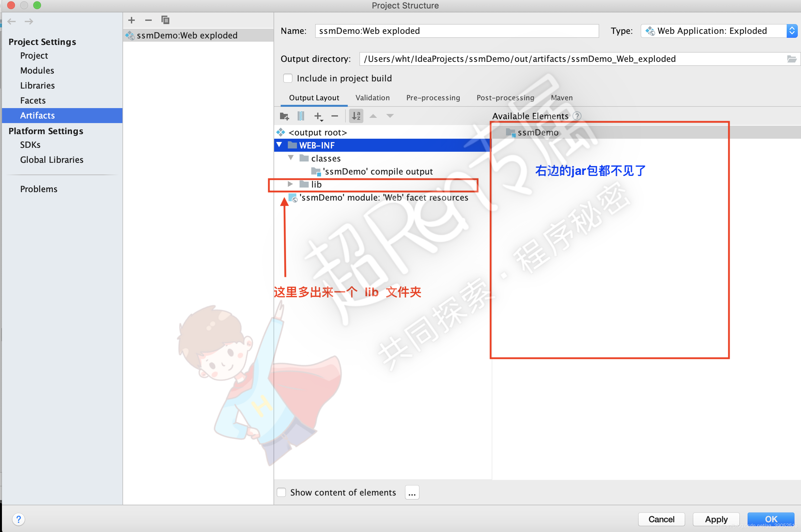The width and height of the screenshot is (801, 532).
Task: Click the artifact Name input field
Action: (457, 31)
